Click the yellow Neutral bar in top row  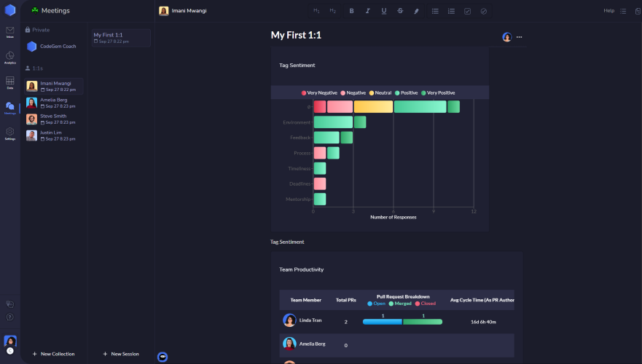click(x=373, y=107)
